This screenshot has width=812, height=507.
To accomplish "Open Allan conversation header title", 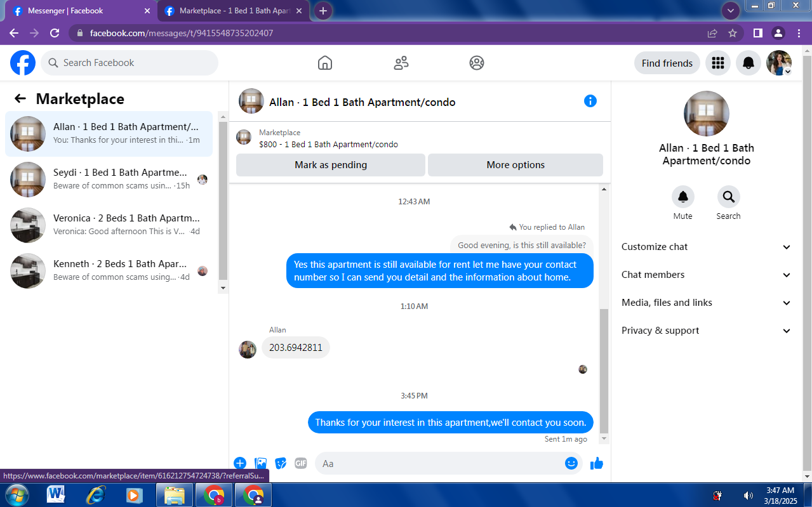I will coord(362,102).
